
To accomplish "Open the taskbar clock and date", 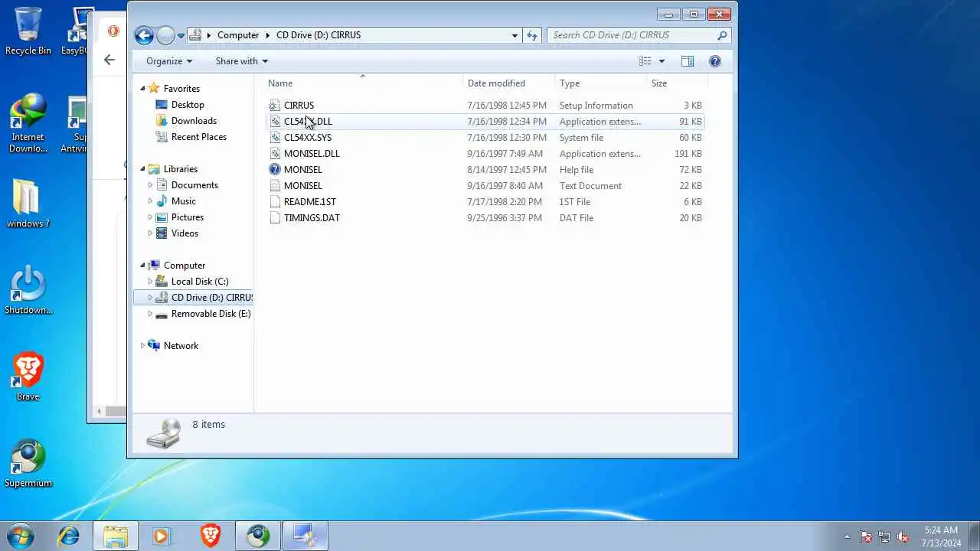I will click(x=942, y=536).
